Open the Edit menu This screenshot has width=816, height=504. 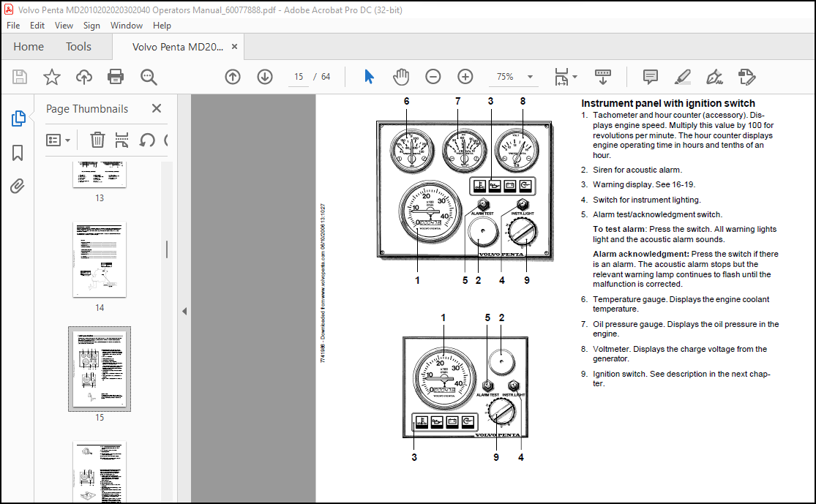pyautogui.click(x=37, y=26)
